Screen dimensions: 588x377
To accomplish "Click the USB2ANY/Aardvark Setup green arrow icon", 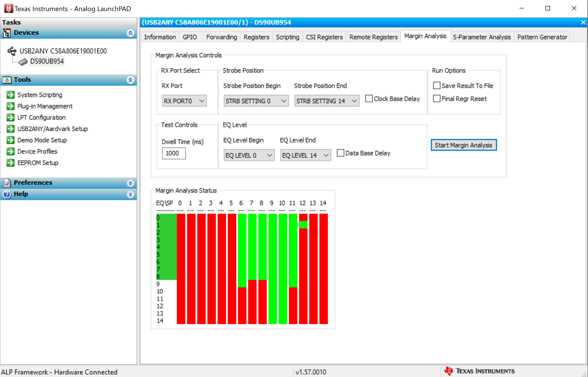I will (x=10, y=129).
